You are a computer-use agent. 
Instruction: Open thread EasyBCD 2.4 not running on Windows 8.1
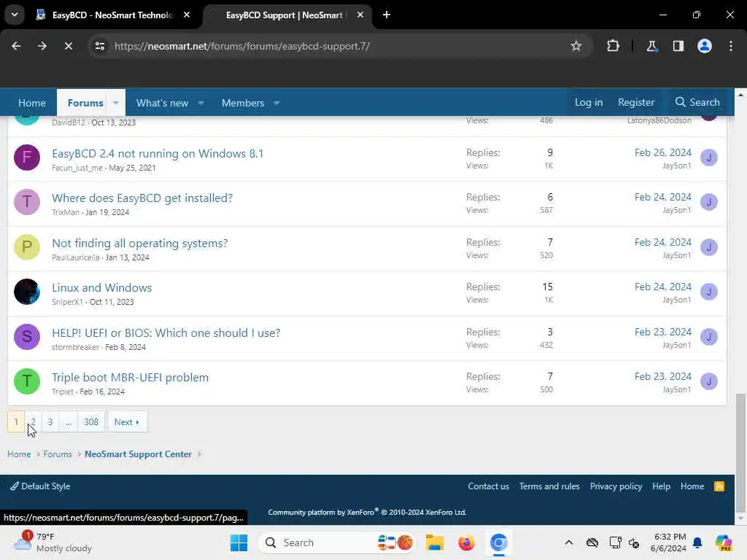pyautogui.click(x=158, y=153)
